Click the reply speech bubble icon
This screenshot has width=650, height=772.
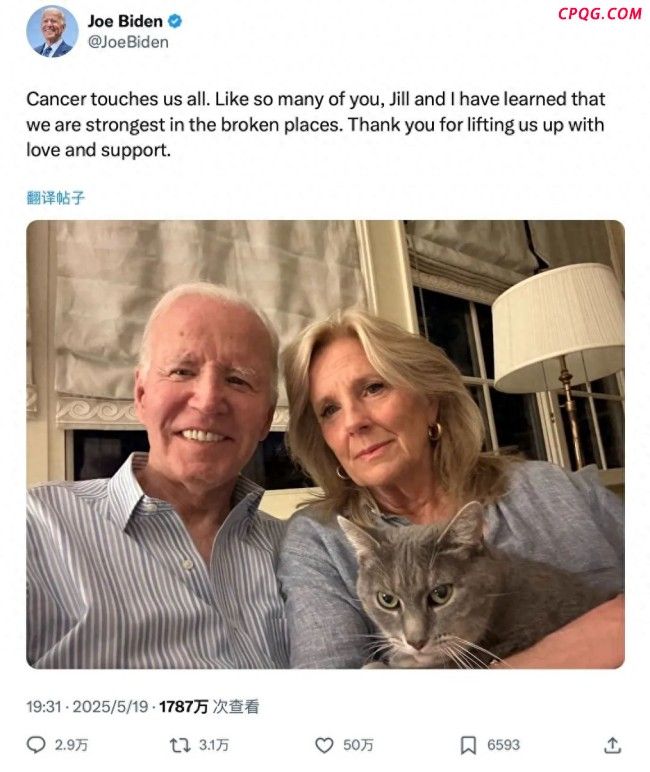click(36, 745)
